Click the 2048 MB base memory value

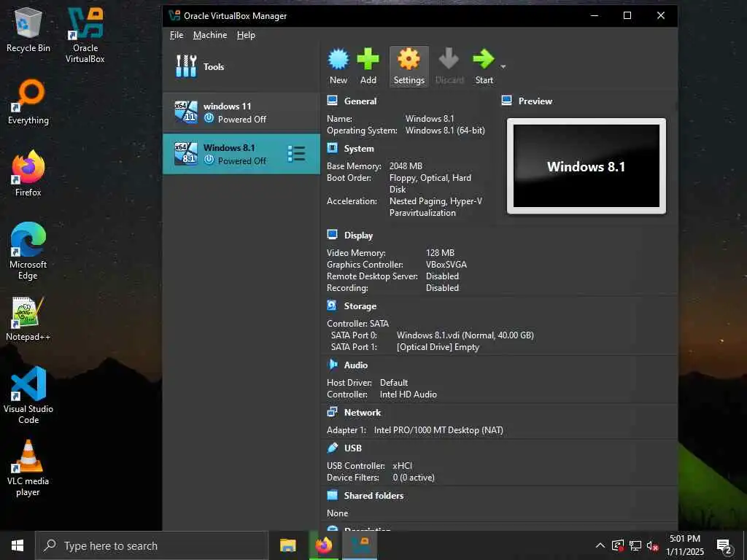pyautogui.click(x=406, y=166)
